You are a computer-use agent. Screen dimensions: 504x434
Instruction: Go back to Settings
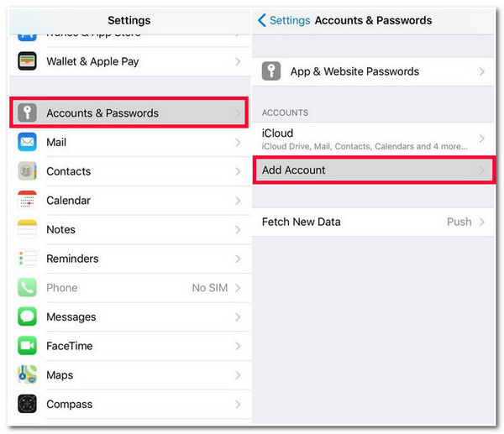click(x=284, y=20)
